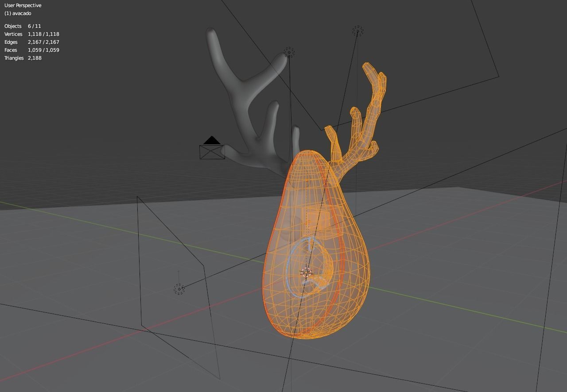This screenshot has width=567, height=392.
Task: Select the point light left of the avocado
Action: click(179, 289)
